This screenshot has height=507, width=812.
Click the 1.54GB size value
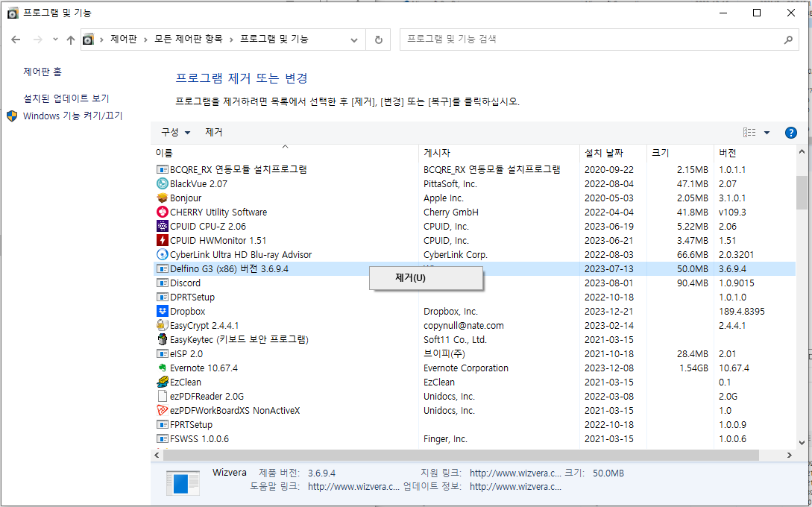point(693,368)
